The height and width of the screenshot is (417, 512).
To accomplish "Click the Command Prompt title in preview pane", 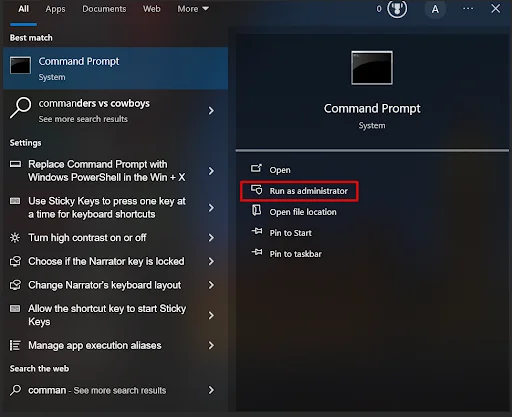I will [x=372, y=109].
